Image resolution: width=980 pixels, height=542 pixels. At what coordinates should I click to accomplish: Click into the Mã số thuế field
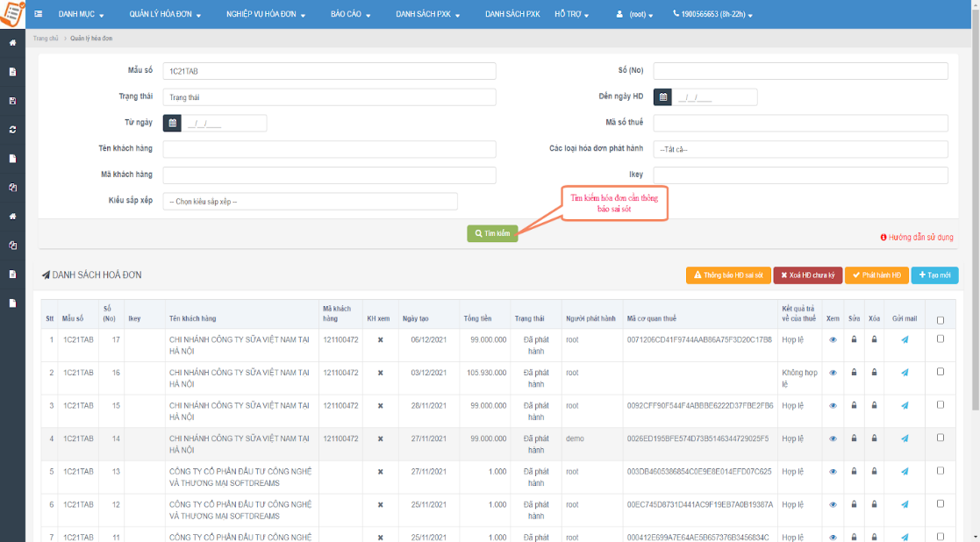point(800,123)
